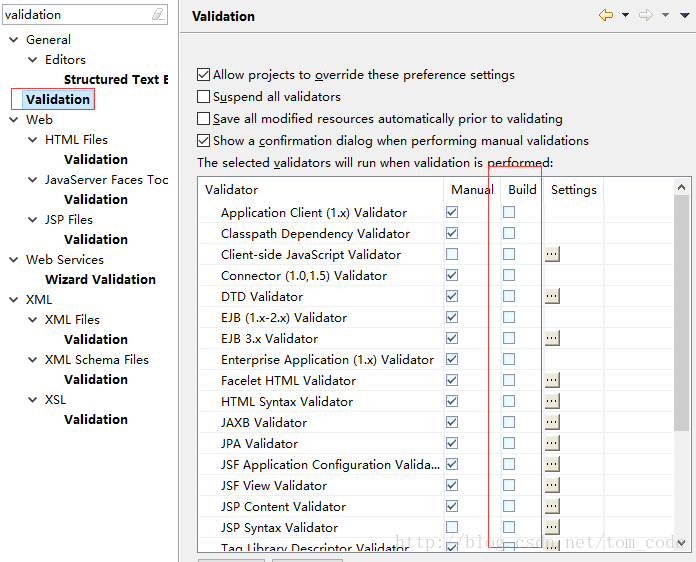Viewport: 696px width, 562px height.
Task: Select Wizard Validation under Web Services
Action: point(100,279)
